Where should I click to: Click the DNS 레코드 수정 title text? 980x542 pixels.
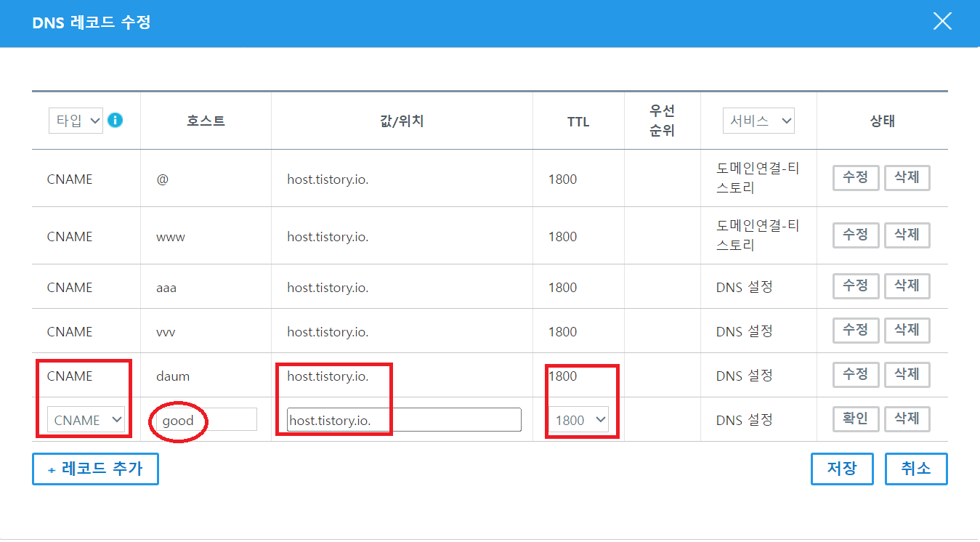(x=92, y=23)
